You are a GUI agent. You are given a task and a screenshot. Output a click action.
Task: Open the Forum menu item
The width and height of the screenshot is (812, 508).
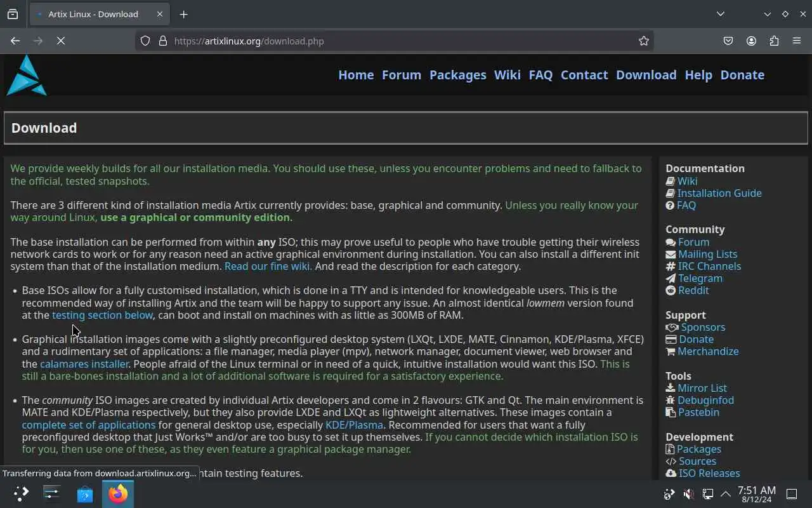(402, 75)
